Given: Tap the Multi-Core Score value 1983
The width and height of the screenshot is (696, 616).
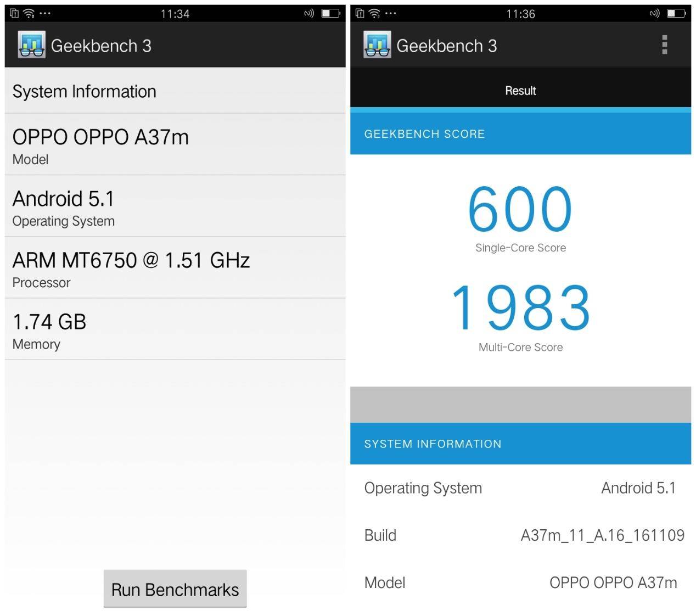Looking at the screenshot, I should 519,308.
